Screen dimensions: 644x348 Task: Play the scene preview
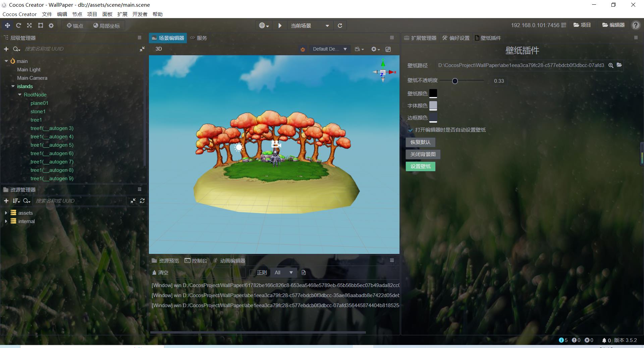pos(280,25)
